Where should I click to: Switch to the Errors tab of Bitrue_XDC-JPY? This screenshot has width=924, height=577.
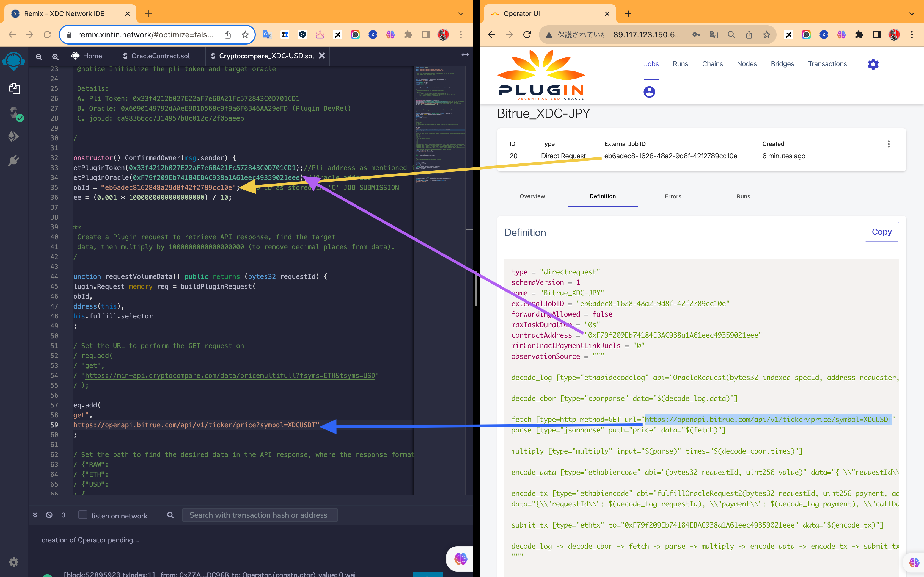(x=673, y=196)
